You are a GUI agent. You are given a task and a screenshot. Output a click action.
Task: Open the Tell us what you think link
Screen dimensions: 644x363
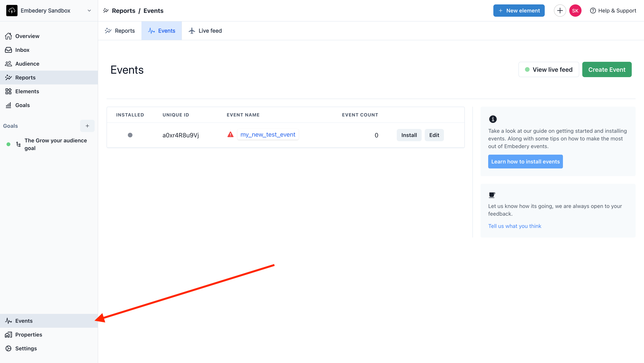[514, 226]
